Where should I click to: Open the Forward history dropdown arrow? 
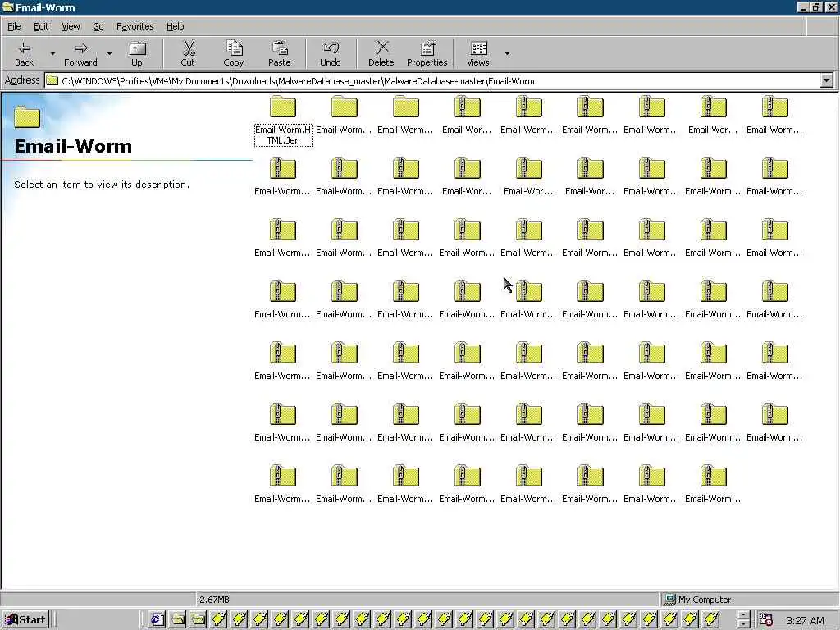tap(109, 53)
